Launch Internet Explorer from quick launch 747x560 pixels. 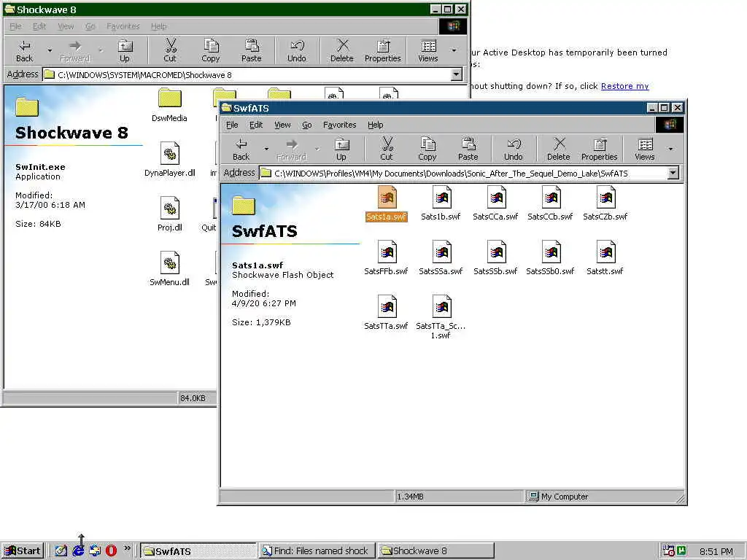coord(78,551)
